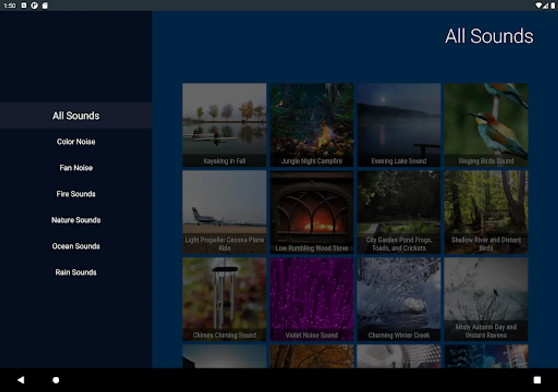Open the Fan Noise category
The height and width of the screenshot is (392, 558).
click(x=76, y=168)
